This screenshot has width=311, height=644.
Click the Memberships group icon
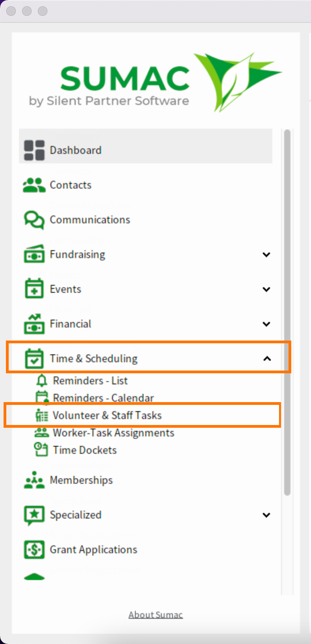click(x=34, y=480)
